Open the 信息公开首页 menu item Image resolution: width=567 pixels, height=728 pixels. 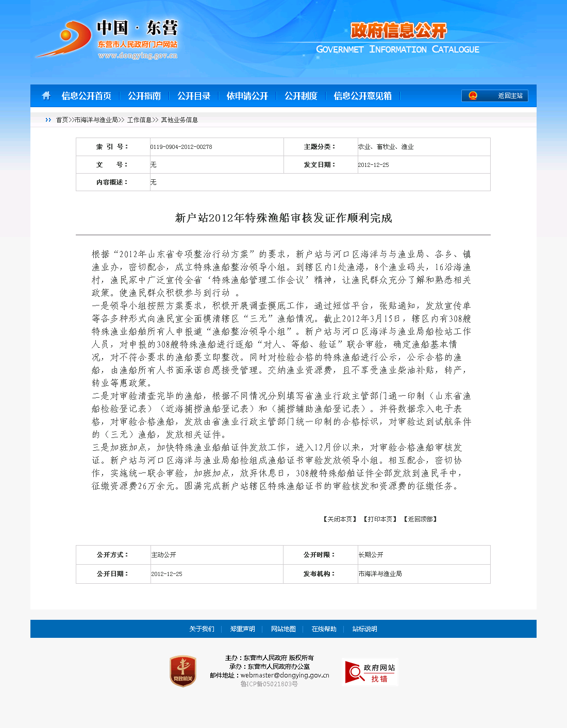[86, 96]
